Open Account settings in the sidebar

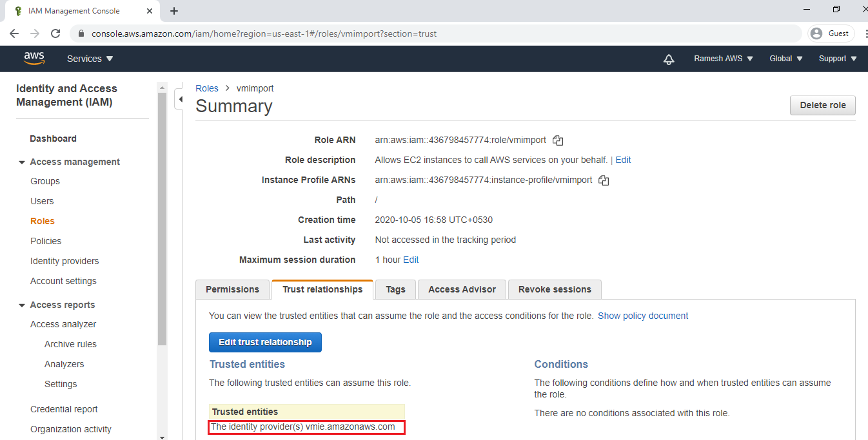tap(63, 282)
